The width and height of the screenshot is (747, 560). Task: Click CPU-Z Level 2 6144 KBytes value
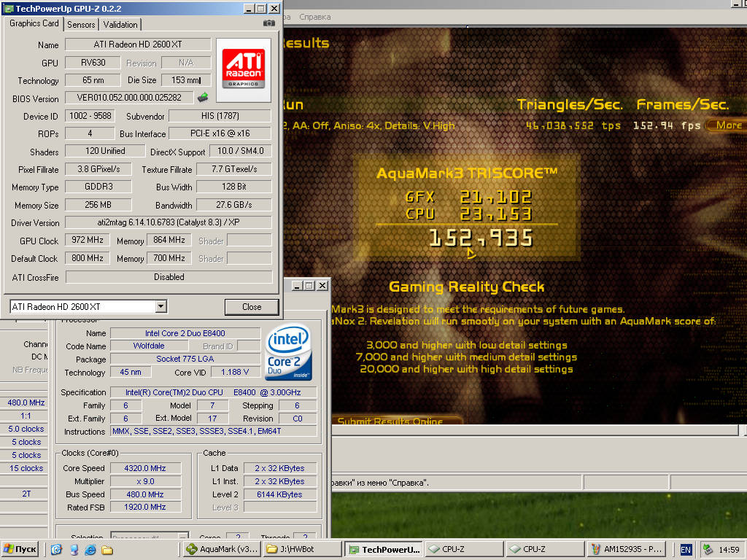279,494
